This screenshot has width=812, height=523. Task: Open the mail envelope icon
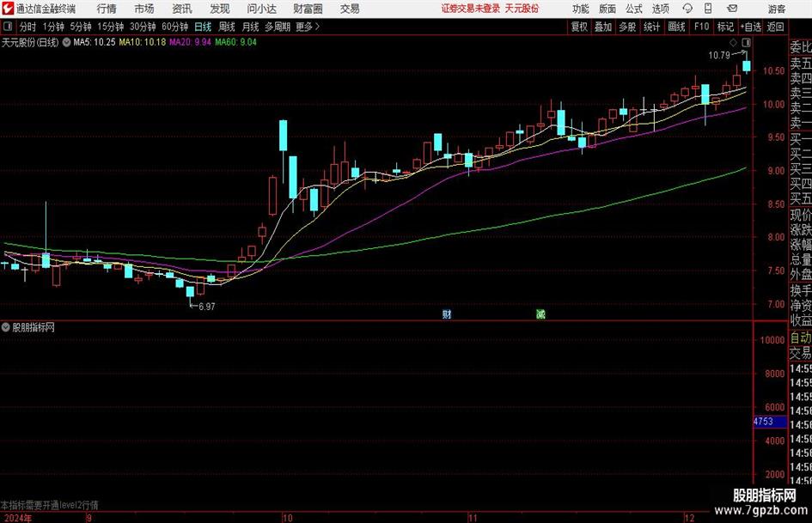pyautogui.click(x=732, y=9)
